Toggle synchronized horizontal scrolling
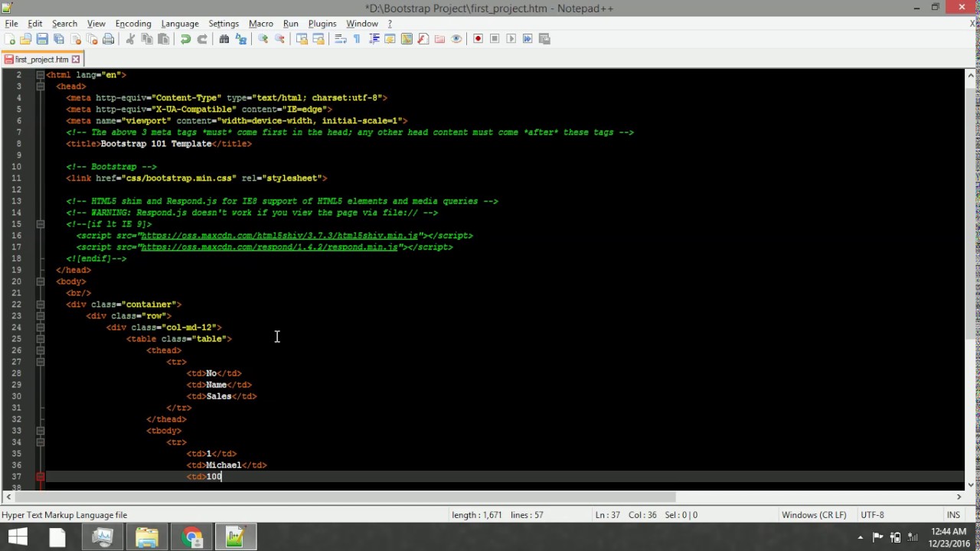The width and height of the screenshot is (980, 551). (318, 39)
